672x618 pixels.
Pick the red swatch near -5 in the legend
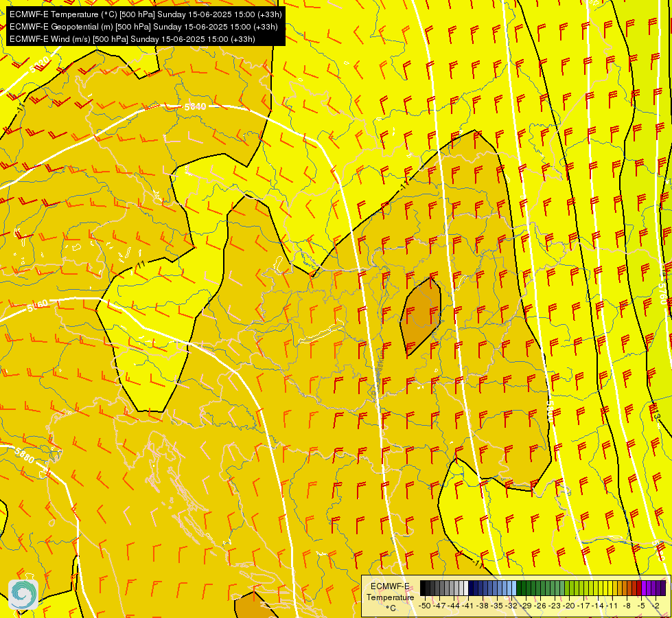639,588
